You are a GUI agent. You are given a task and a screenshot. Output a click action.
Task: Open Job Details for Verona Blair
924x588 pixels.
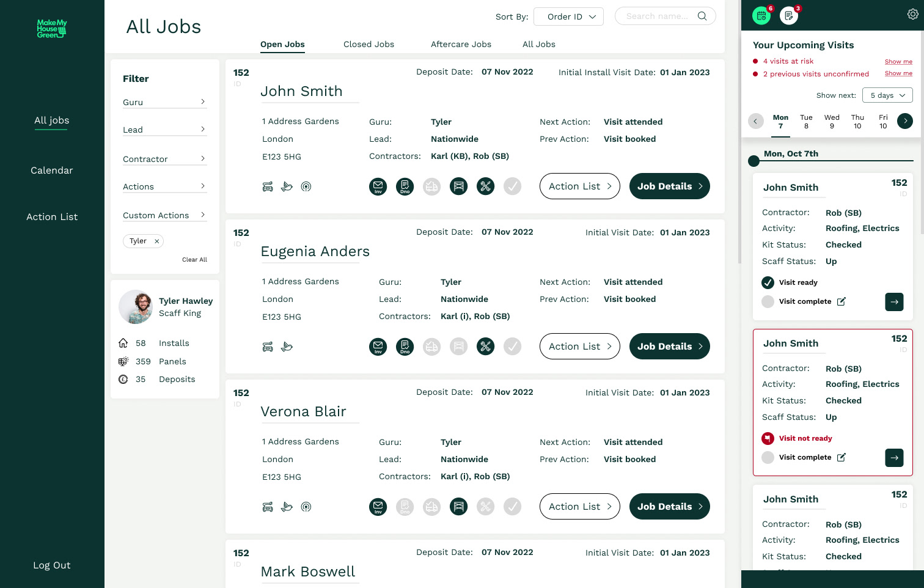pyautogui.click(x=670, y=507)
